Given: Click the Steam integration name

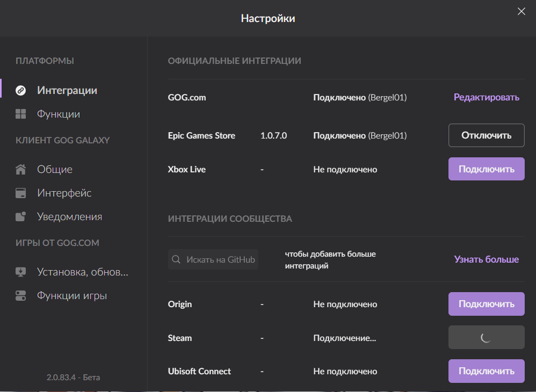Looking at the screenshot, I should point(180,338).
